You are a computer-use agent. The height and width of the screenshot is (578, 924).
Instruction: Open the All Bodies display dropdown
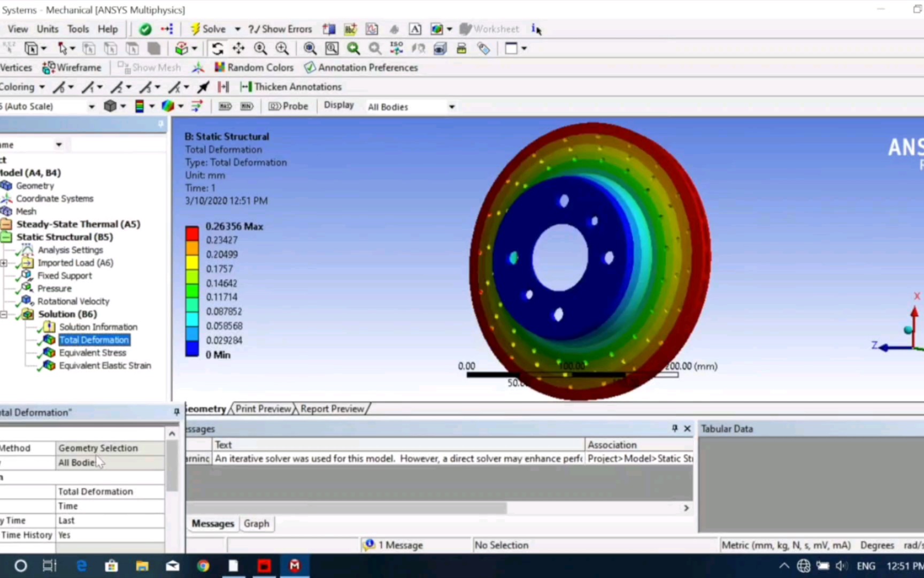pos(452,107)
